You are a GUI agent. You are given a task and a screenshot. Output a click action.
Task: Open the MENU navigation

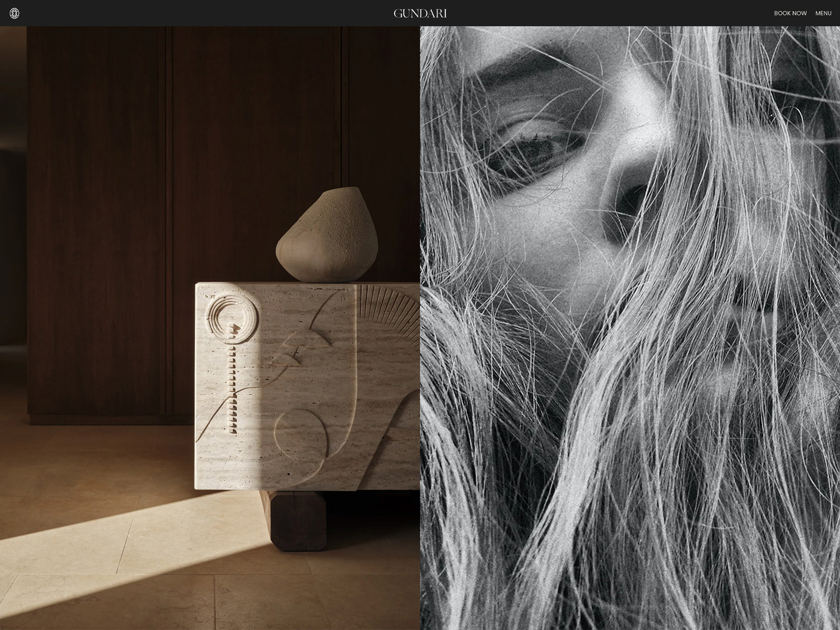(823, 14)
